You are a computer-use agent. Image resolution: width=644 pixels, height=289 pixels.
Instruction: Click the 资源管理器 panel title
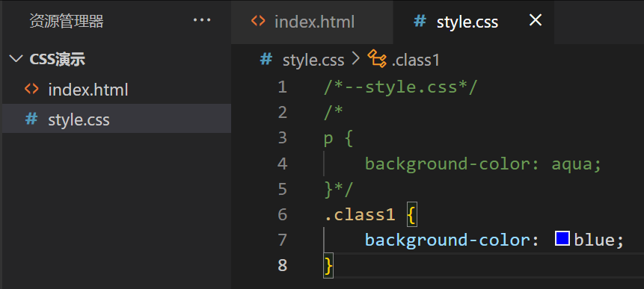click(x=67, y=21)
